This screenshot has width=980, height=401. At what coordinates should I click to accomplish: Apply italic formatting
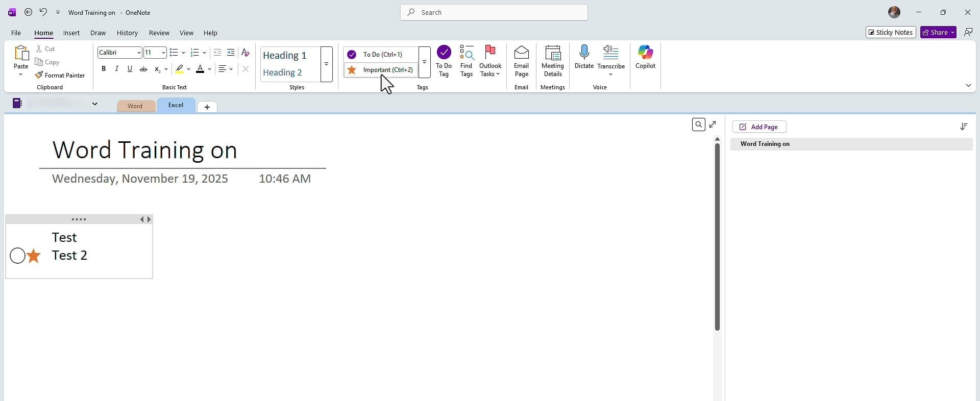(x=117, y=69)
